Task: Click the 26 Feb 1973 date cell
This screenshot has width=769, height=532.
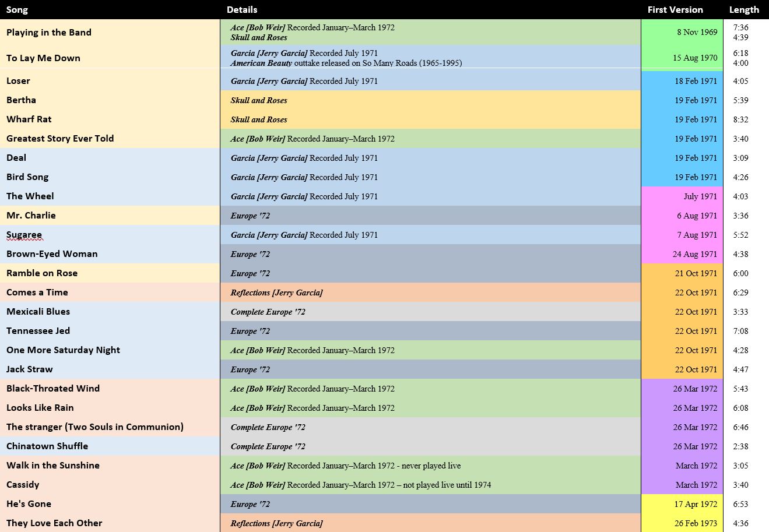Action: (x=682, y=523)
